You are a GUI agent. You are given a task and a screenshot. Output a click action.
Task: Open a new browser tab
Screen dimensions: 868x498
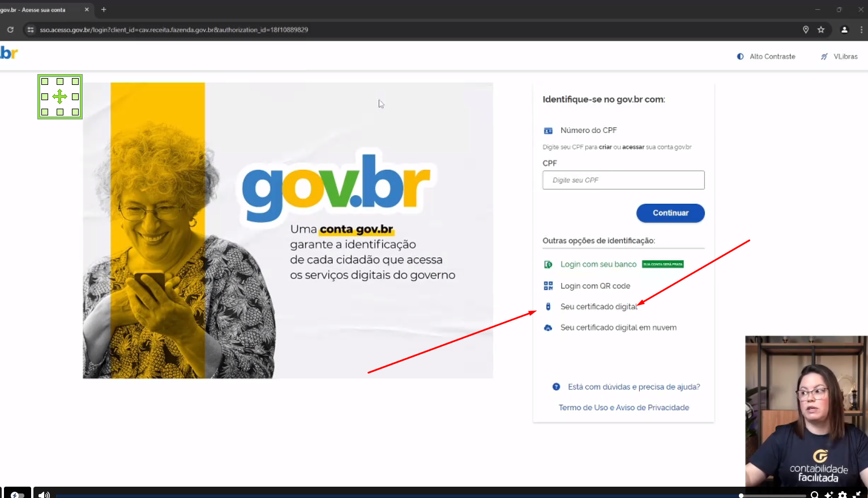(x=104, y=10)
